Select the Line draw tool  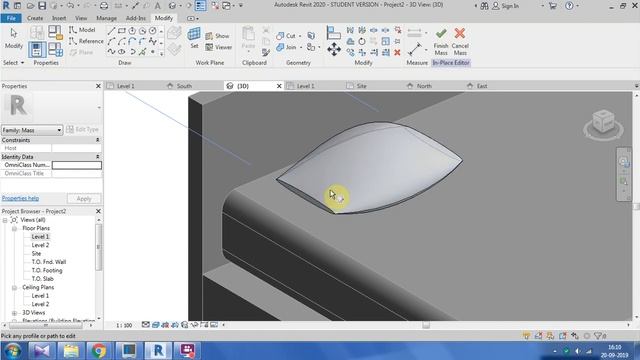(x=111, y=31)
